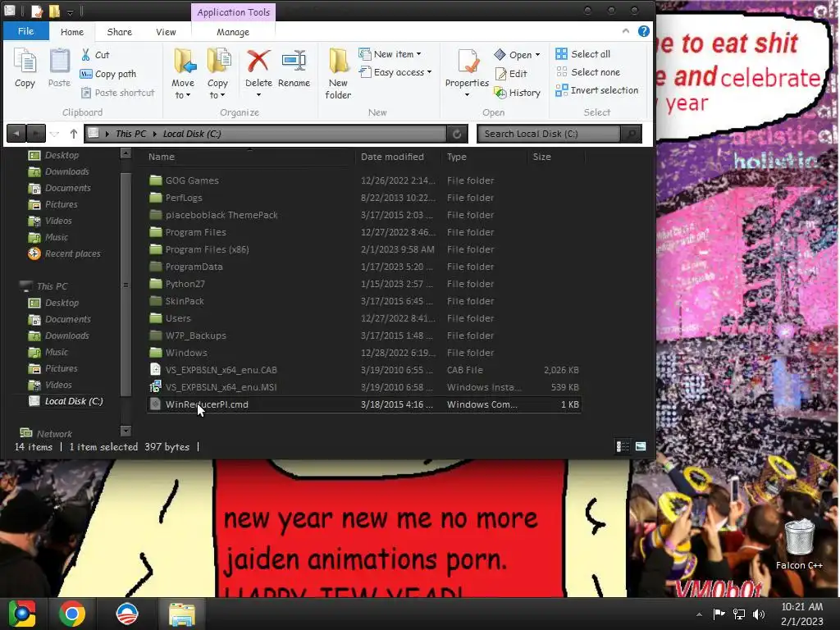Create a New folder from ribbon
Image resolution: width=840 pixels, height=630 pixels.
(338, 73)
